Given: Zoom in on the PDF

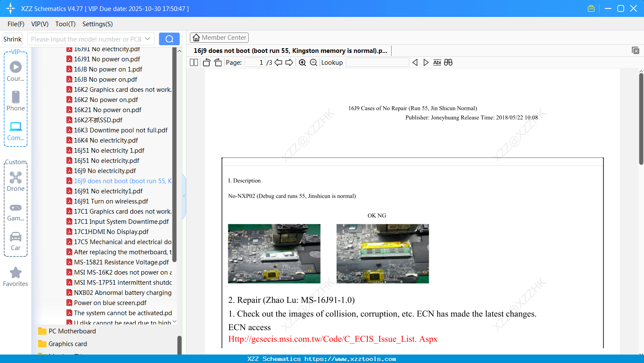Looking at the screenshot, I should (302, 63).
